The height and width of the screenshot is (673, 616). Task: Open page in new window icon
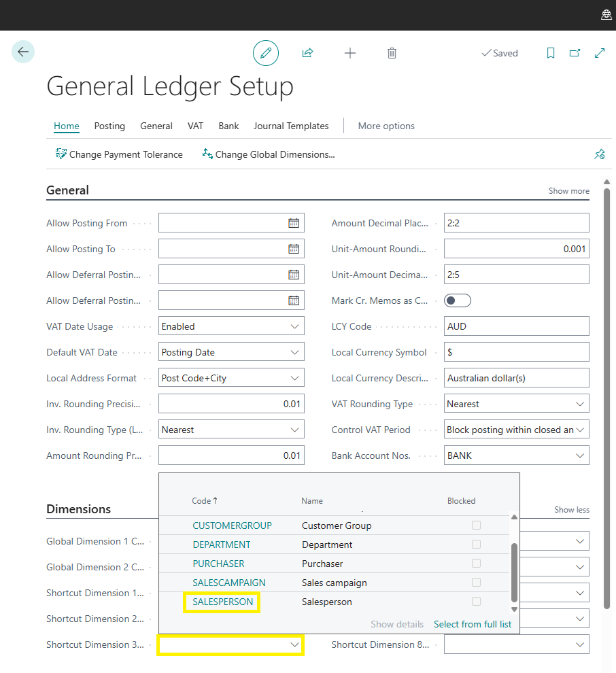[x=575, y=53]
